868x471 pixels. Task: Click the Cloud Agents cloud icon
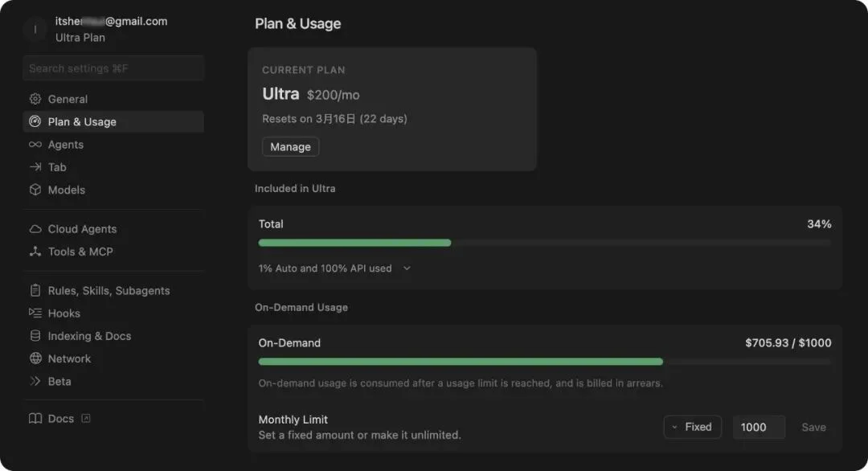(35, 229)
